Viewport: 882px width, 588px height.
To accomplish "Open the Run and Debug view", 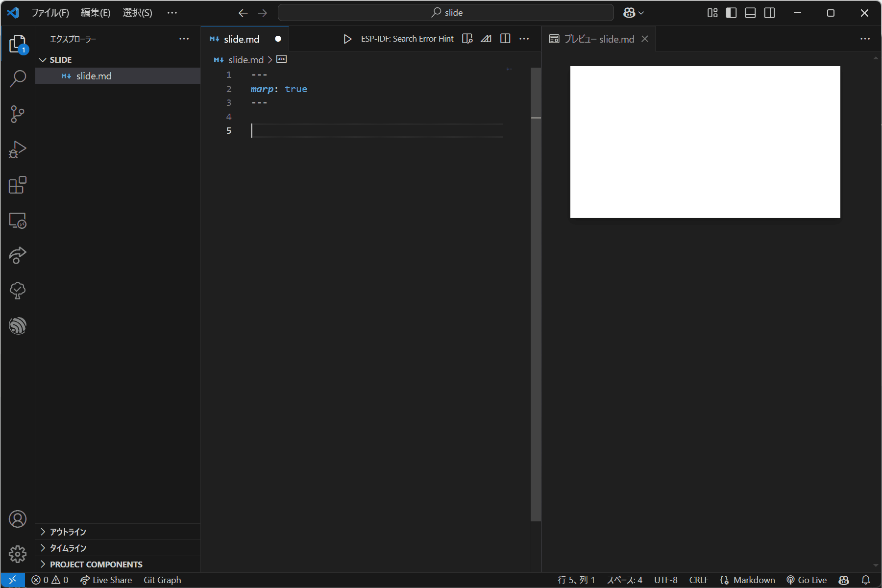I will [18, 149].
